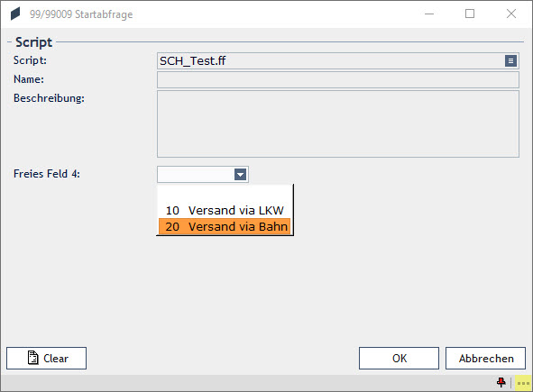Choose 10 Versand via LKW
The width and height of the screenshot is (533, 392).
pyautogui.click(x=225, y=210)
